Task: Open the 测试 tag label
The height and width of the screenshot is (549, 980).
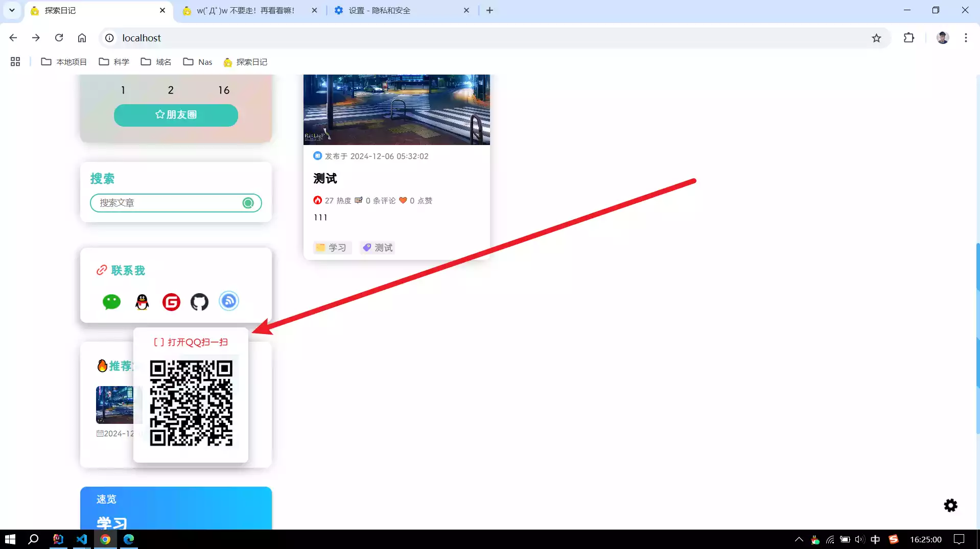Action: 378,248
